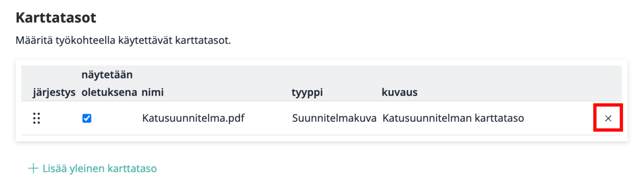
Task: Click the Lisää yleinen karttataso link text
Action: (x=99, y=168)
